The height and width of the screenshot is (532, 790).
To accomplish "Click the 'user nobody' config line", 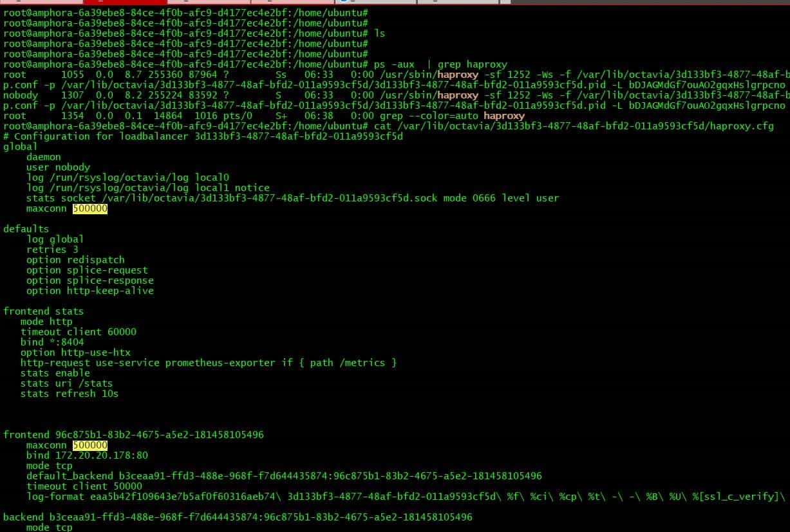I will pyautogui.click(x=58, y=167).
